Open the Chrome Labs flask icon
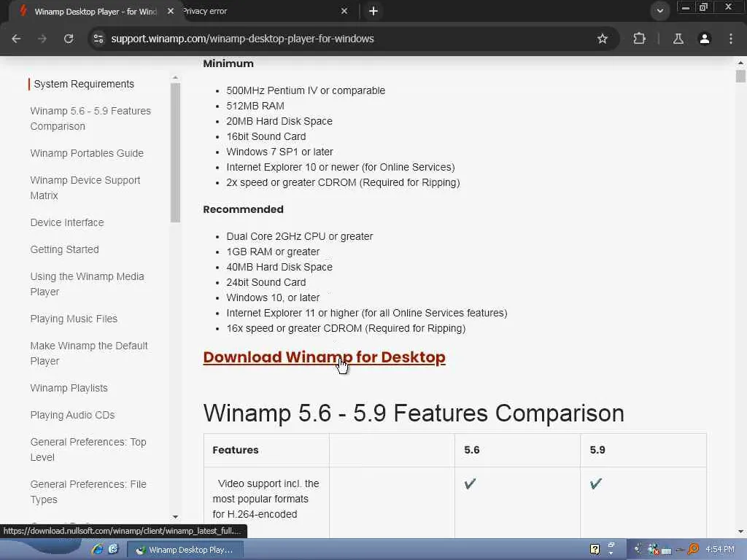Image resolution: width=747 pixels, height=560 pixels. 678,39
